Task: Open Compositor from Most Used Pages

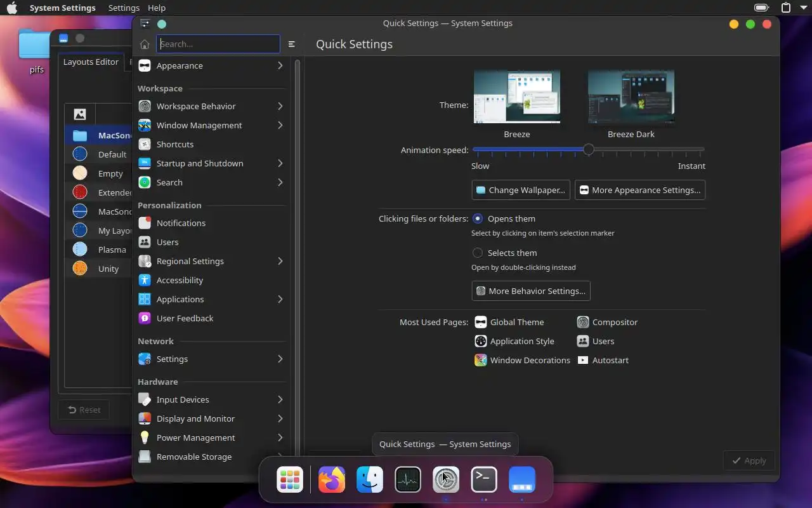Action: click(x=607, y=322)
